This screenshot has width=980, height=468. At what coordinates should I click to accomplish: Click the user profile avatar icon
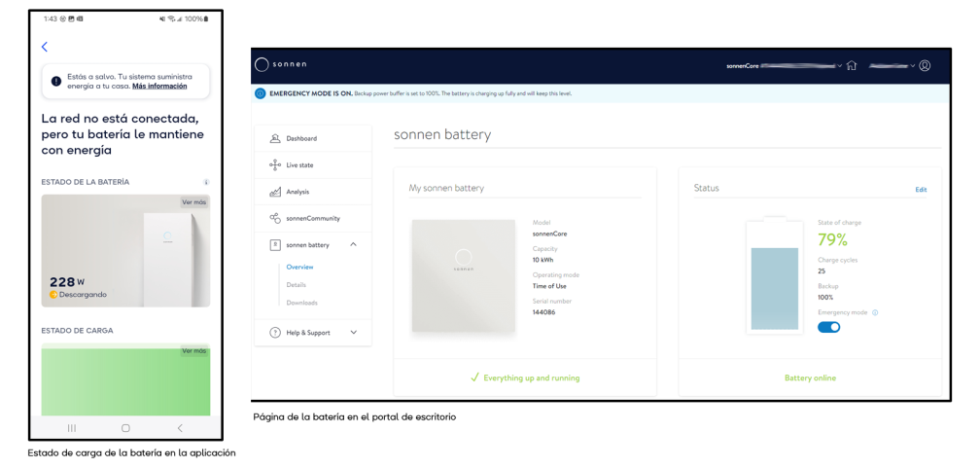pos(925,65)
